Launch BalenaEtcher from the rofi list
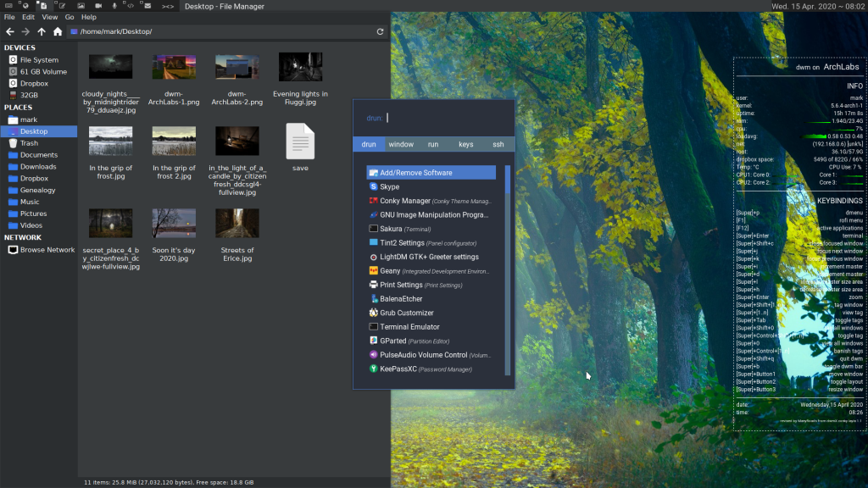Screen dimensions: 868x488 point(431,299)
